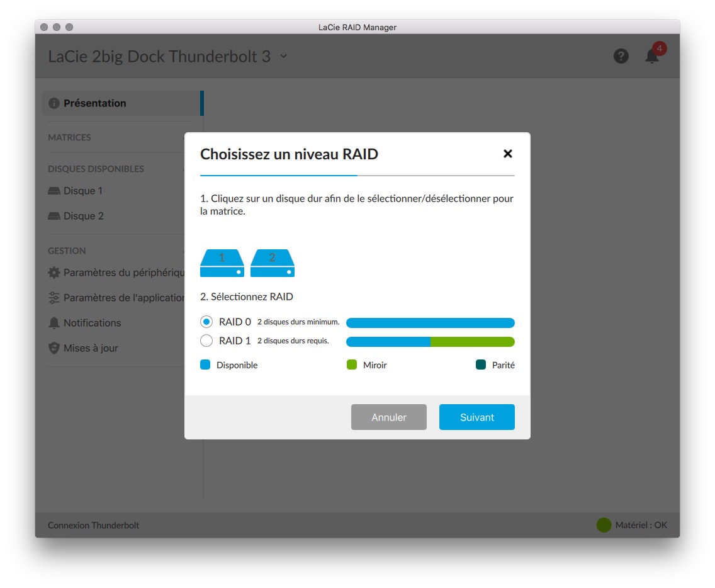Click the GESTION section header
Image resolution: width=715 pixels, height=588 pixels.
tap(67, 251)
